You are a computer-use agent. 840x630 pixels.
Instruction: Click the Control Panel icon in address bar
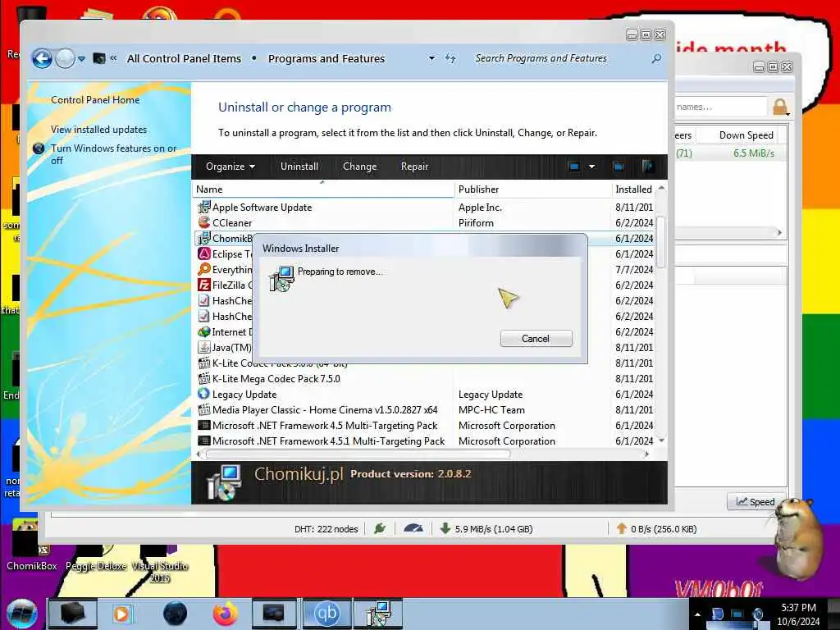click(99, 58)
